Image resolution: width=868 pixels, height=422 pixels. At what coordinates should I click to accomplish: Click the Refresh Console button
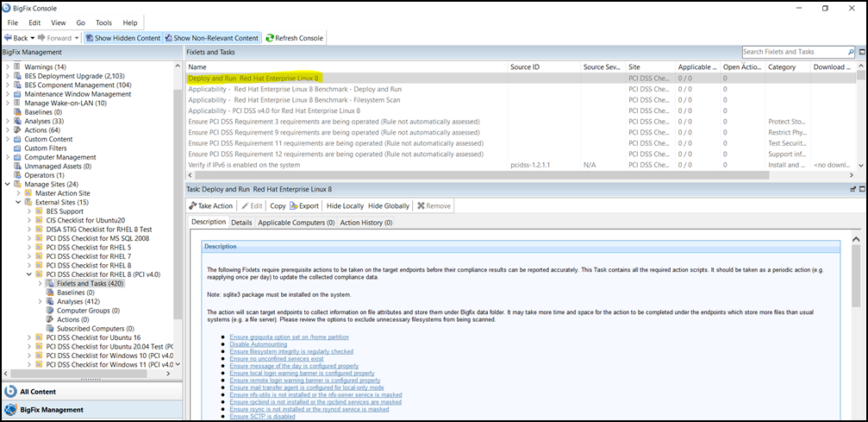(295, 38)
